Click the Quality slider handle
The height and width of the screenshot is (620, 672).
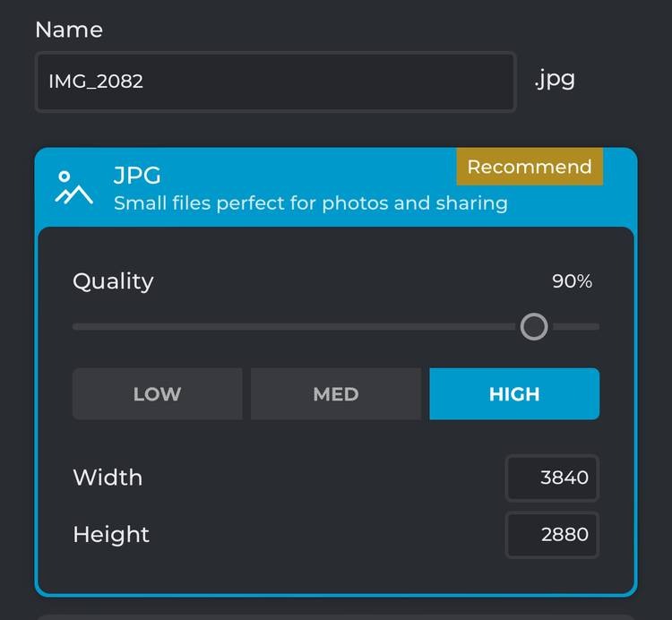click(x=534, y=327)
